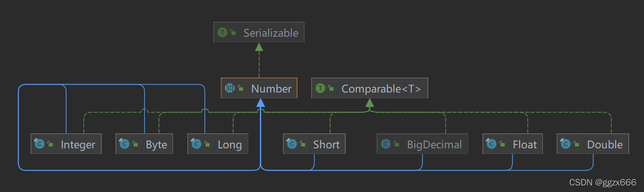Screen dimensions: 644x192
Task: Select the Comparable<T> node label
Action: click(381, 88)
